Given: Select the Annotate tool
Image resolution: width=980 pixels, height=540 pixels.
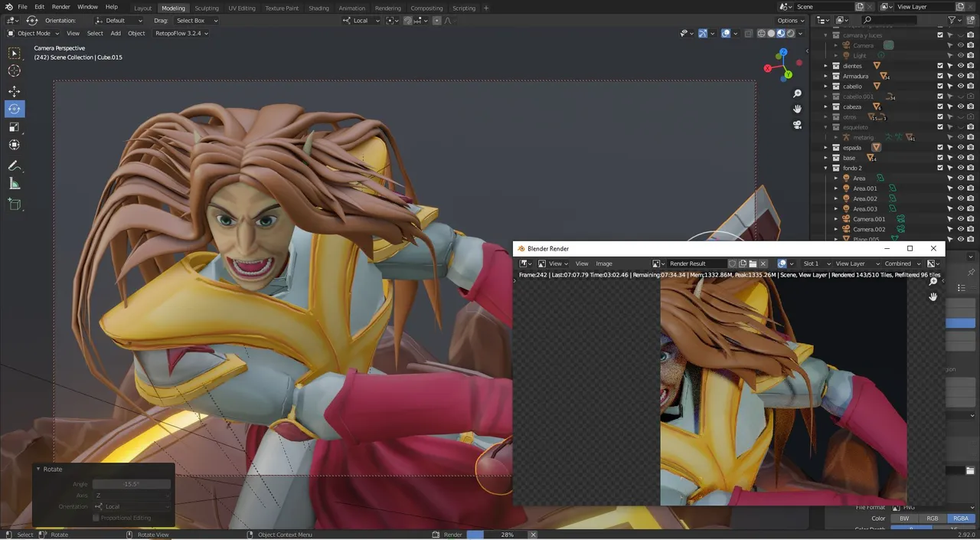Looking at the screenshot, I should click(x=15, y=165).
